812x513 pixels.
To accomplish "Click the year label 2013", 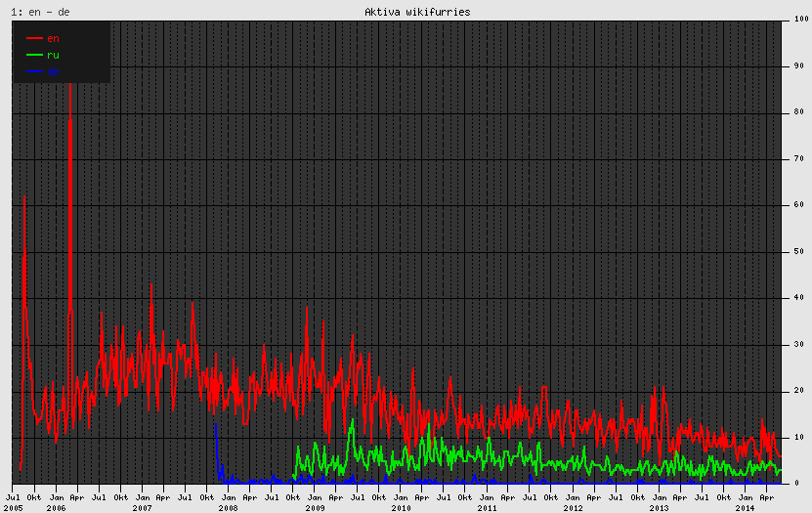I will [659, 508].
